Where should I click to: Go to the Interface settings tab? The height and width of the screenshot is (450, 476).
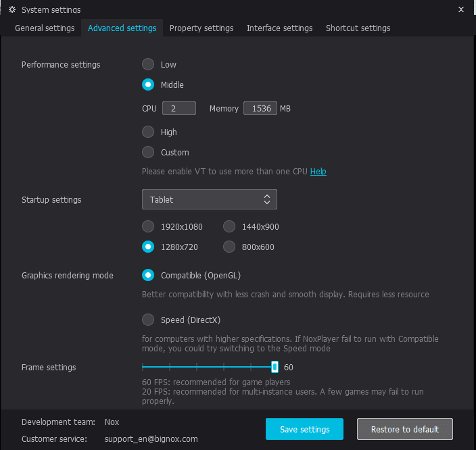click(280, 28)
